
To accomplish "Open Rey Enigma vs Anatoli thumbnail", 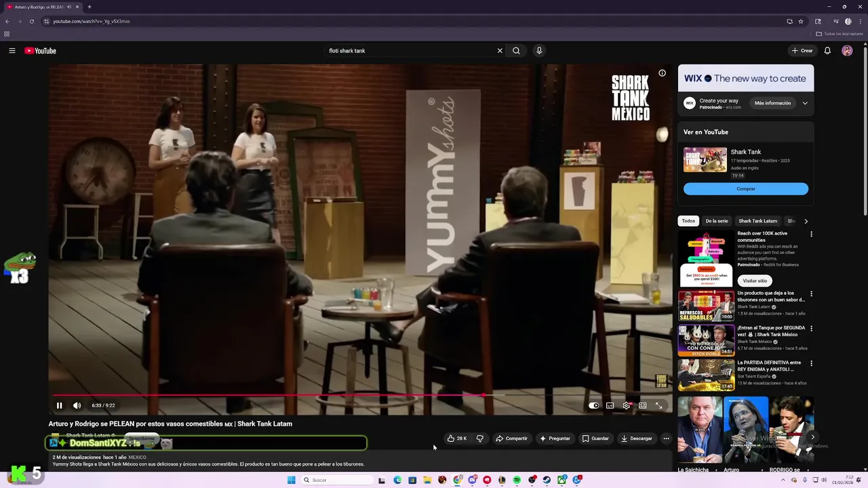I will coord(706,375).
